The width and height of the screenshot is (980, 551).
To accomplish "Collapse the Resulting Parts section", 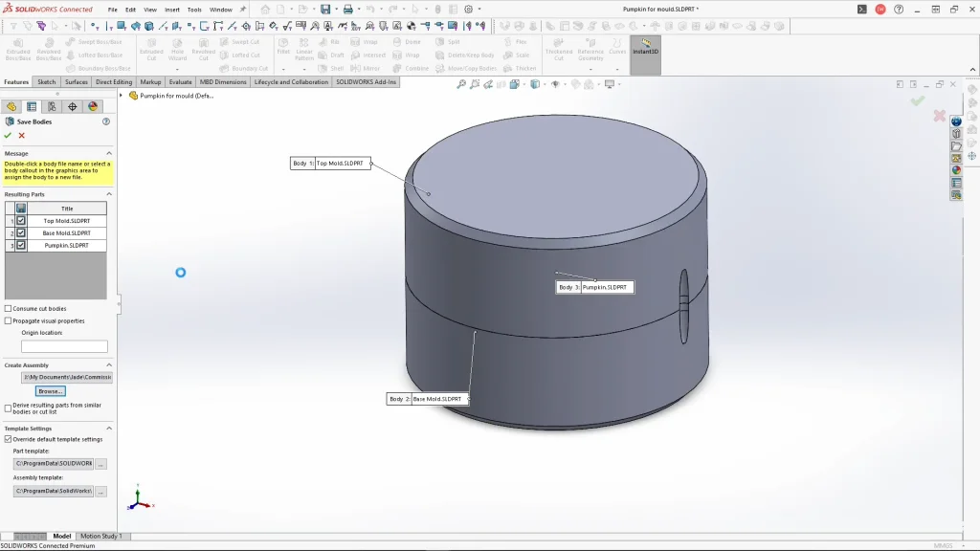I will (x=109, y=194).
